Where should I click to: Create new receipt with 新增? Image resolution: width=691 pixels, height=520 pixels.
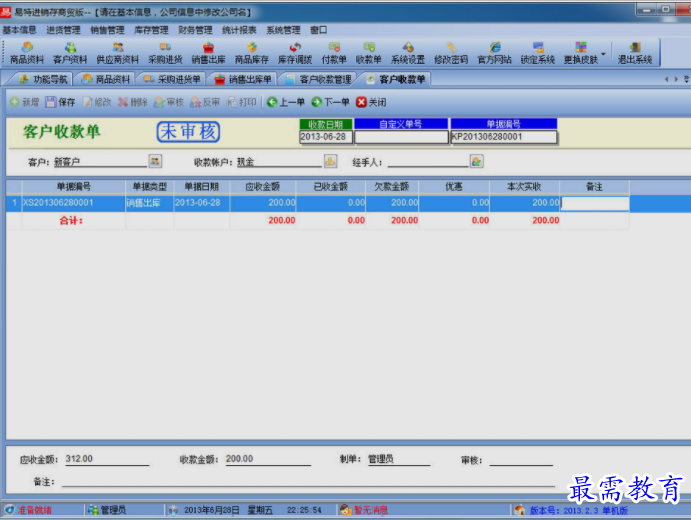click(25, 102)
